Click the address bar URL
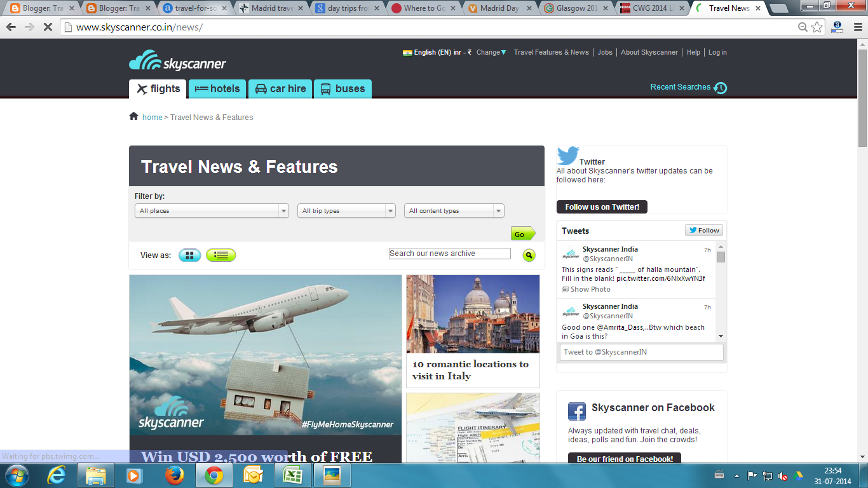 pos(139,27)
